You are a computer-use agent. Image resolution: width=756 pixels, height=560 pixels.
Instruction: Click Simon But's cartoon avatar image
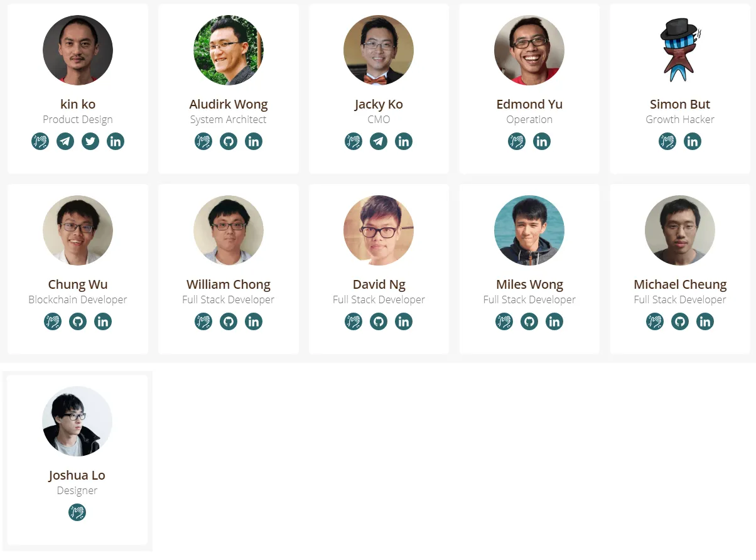(680, 50)
